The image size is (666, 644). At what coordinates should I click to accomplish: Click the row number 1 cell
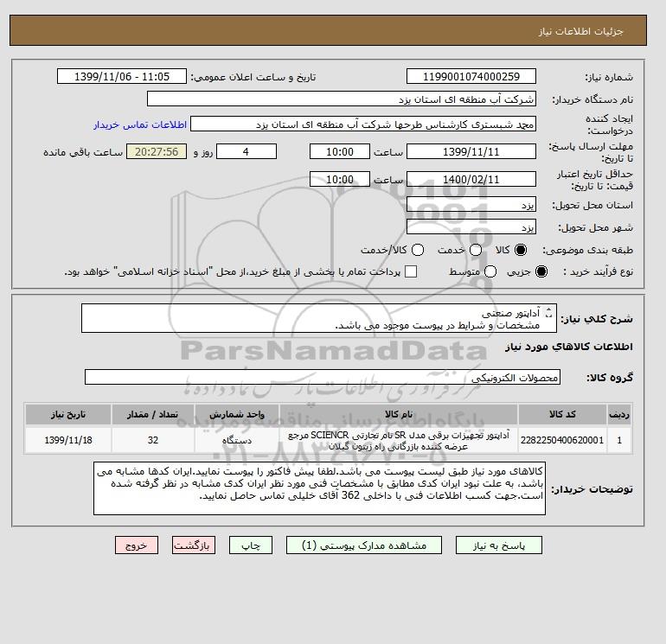pos(619,440)
